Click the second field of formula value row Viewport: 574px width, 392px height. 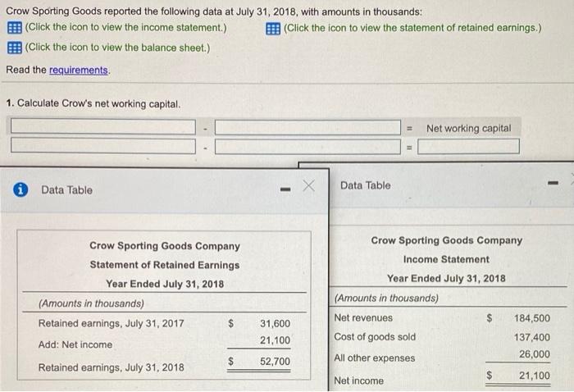[307, 147]
